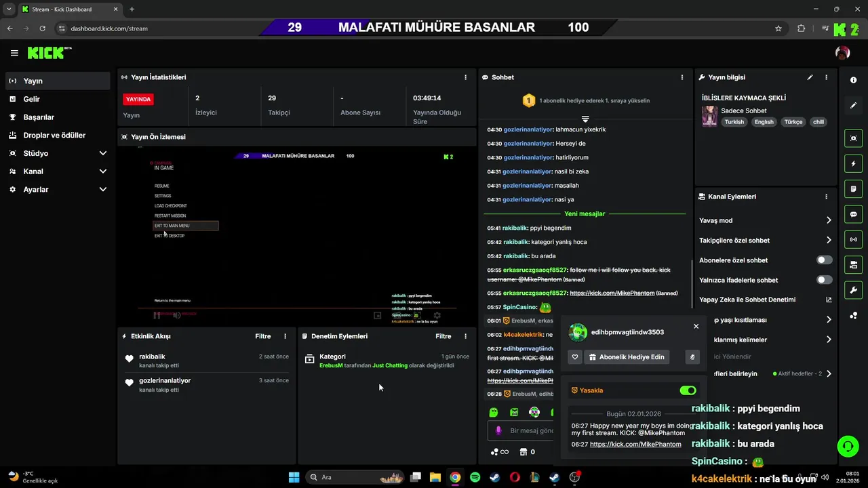
Task: Open Windows Start menu
Action: (294, 477)
